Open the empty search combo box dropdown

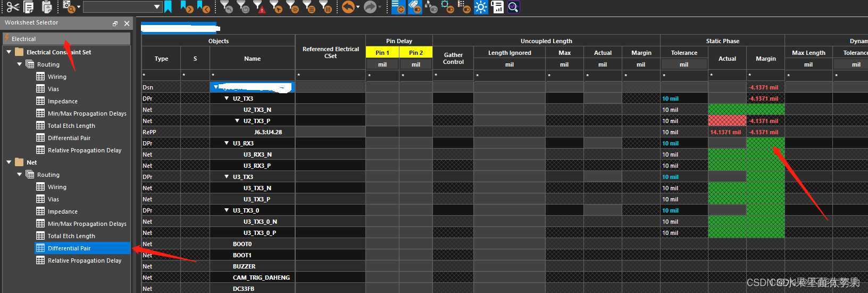point(157,7)
